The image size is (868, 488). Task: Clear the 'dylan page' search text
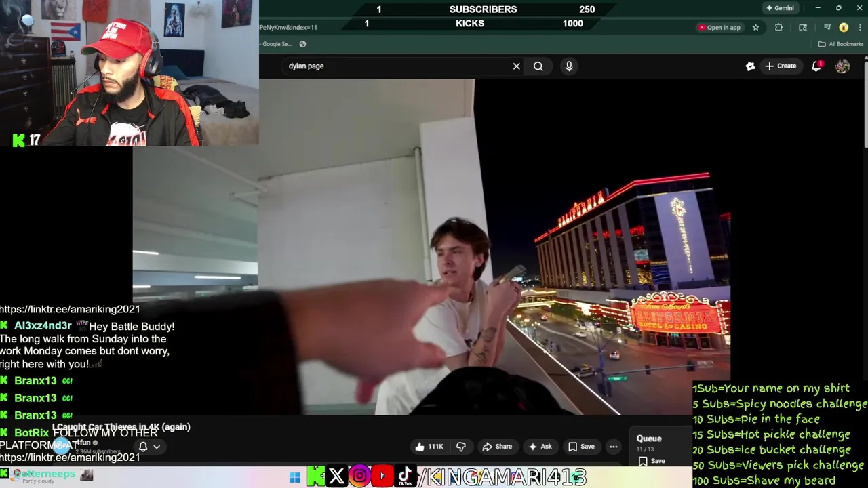pos(516,66)
